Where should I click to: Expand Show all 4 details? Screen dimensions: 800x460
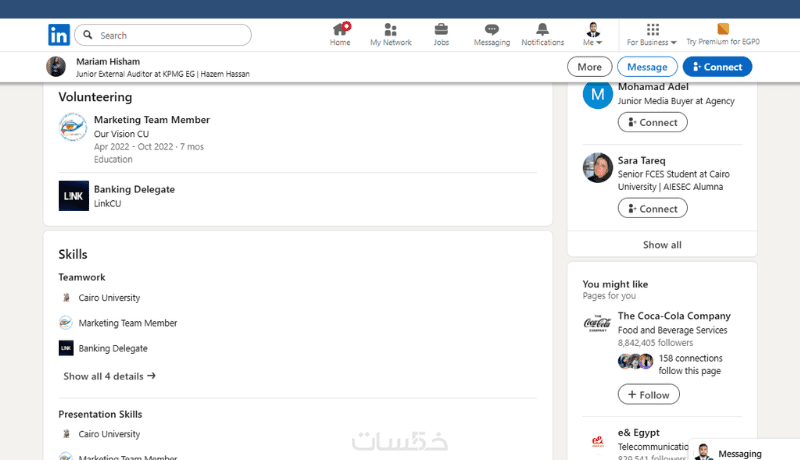coord(109,376)
